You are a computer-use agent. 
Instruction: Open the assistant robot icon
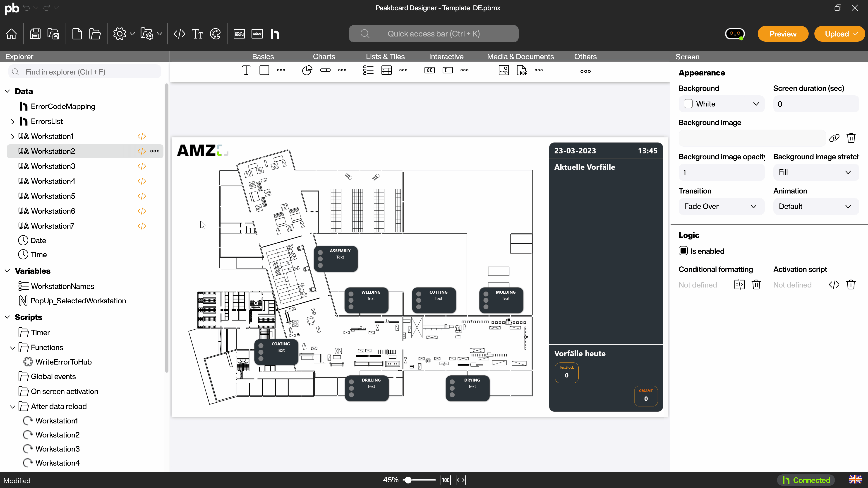coord(735,34)
